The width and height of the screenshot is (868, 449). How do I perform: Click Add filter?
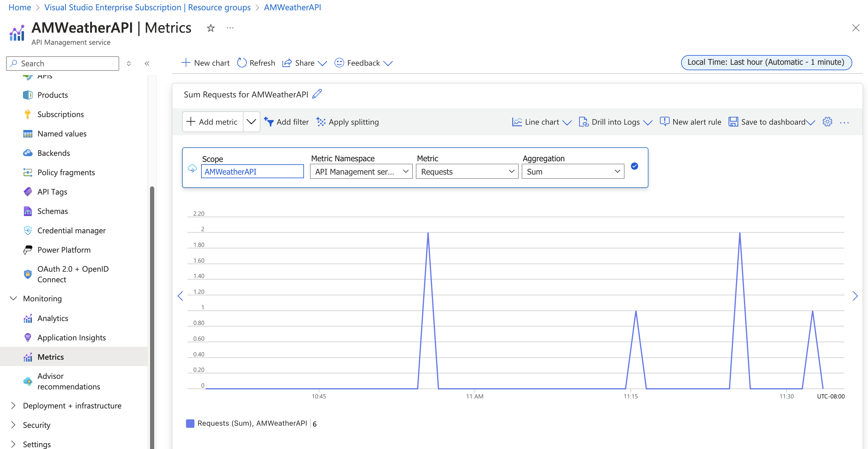(286, 122)
